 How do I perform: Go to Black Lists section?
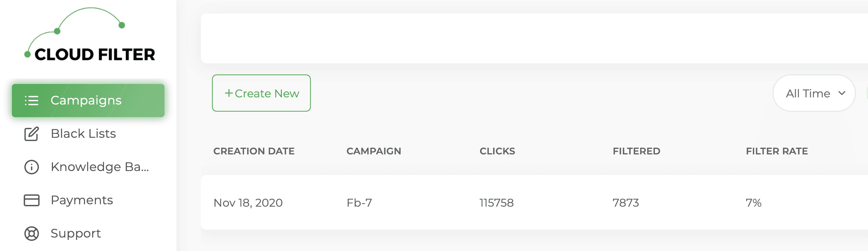click(x=83, y=134)
